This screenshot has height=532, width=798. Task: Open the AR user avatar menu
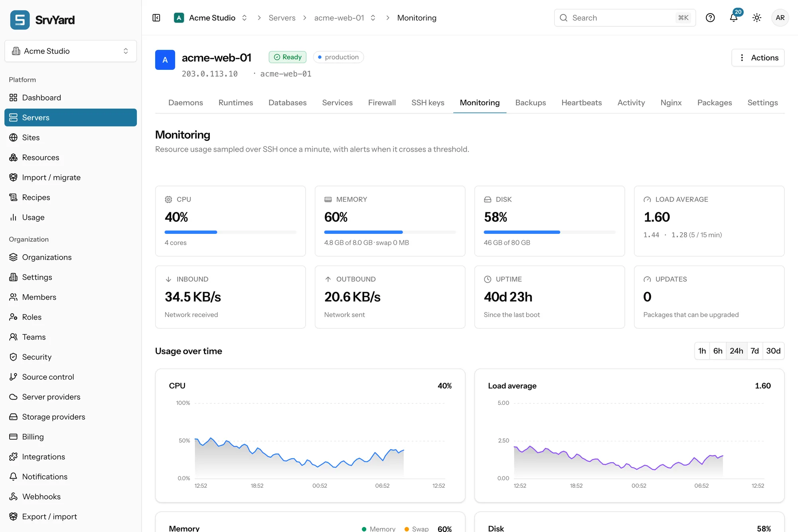pos(780,18)
